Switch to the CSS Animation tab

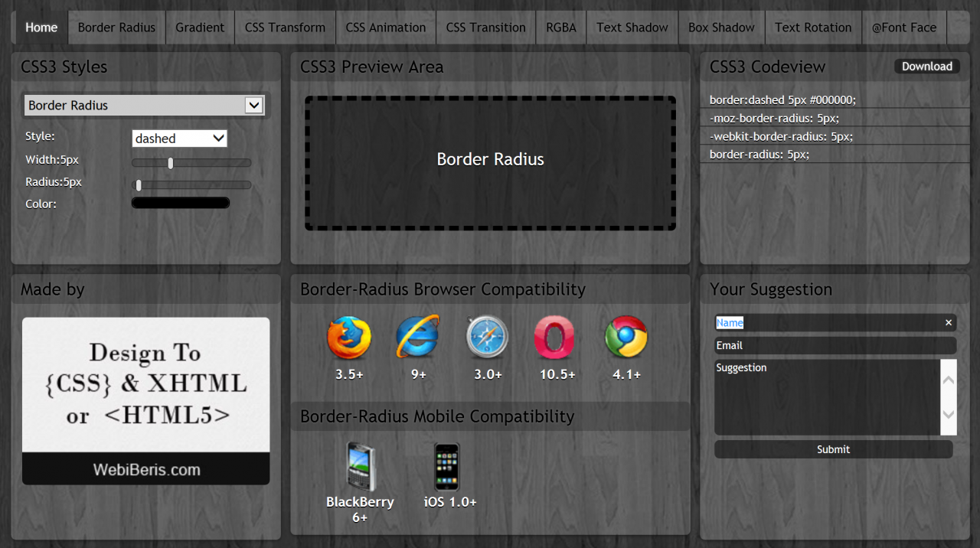tap(386, 28)
